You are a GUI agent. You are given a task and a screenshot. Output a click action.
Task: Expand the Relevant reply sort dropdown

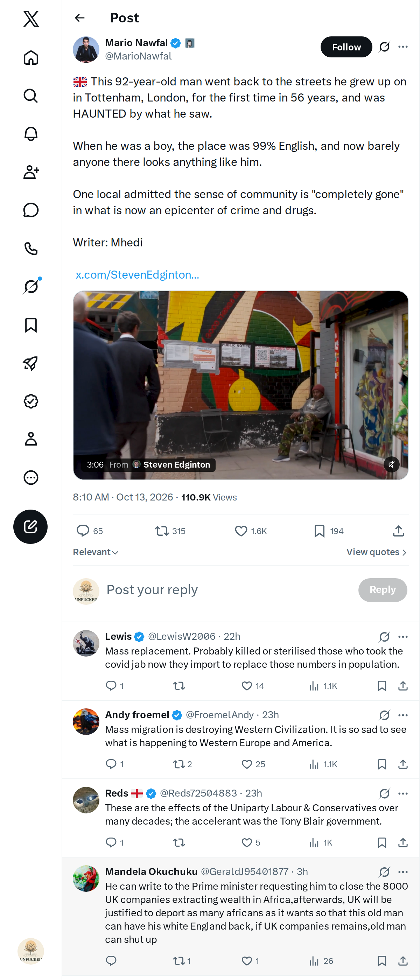tap(96, 552)
